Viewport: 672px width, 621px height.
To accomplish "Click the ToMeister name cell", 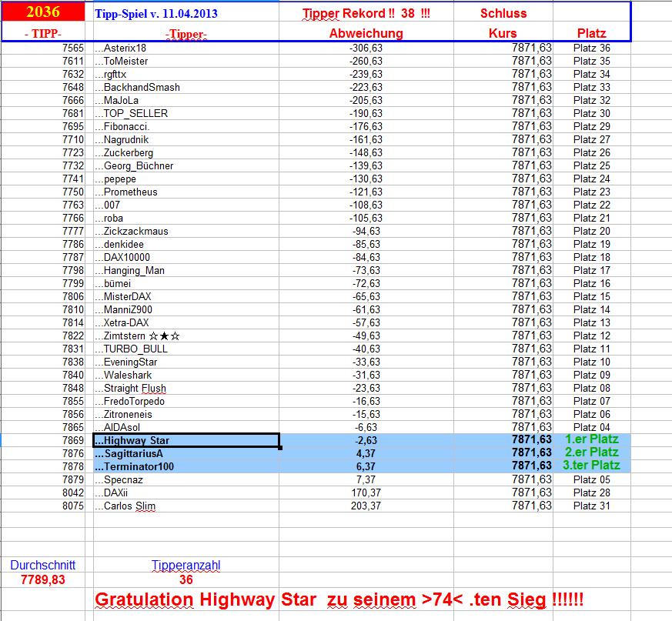I will (x=186, y=62).
